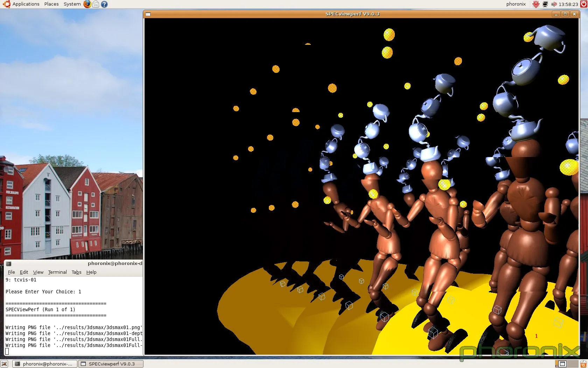Click the '9: tcvis-01' line in terminal

[21, 280]
